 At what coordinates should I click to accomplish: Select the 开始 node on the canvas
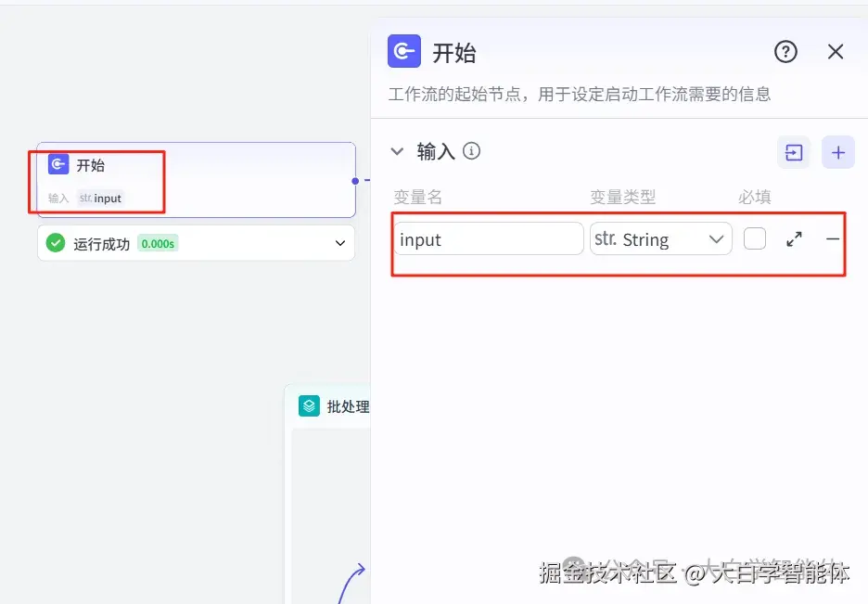tap(196, 180)
